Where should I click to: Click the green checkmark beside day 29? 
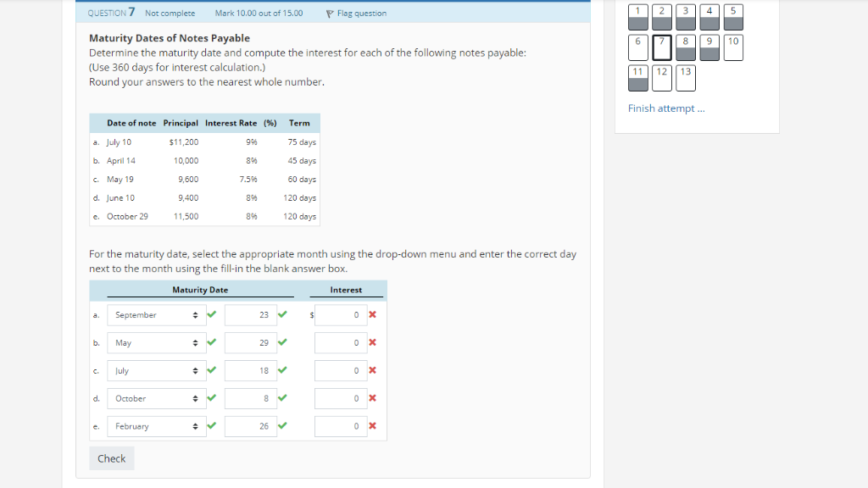pyautogui.click(x=282, y=342)
